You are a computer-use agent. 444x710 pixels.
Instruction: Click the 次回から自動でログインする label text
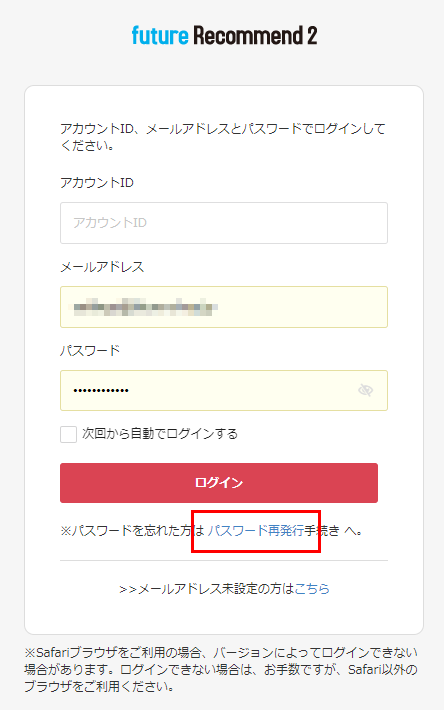click(160, 434)
